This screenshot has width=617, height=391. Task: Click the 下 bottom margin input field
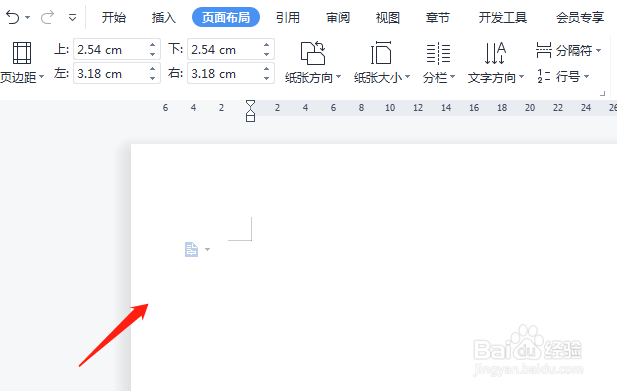click(225, 50)
